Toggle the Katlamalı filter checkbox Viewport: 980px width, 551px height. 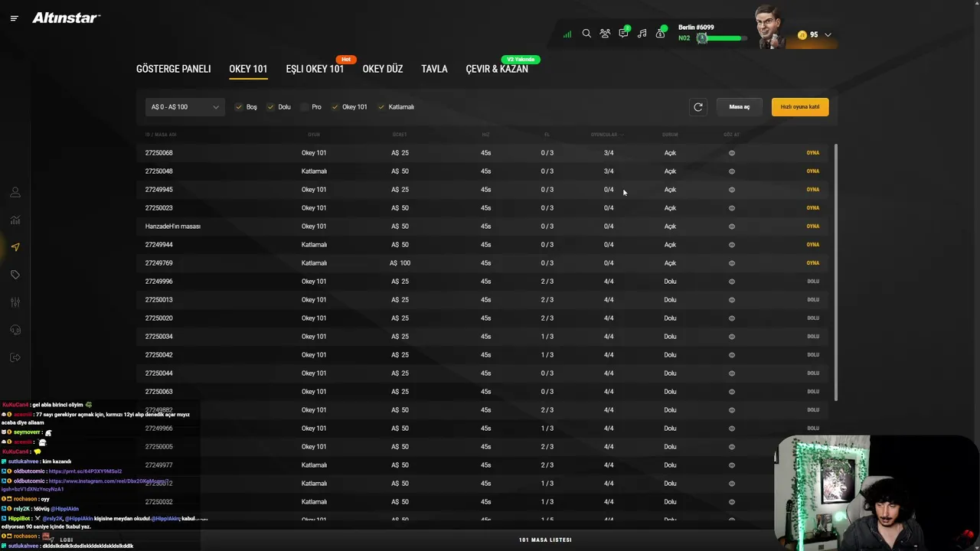point(381,107)
